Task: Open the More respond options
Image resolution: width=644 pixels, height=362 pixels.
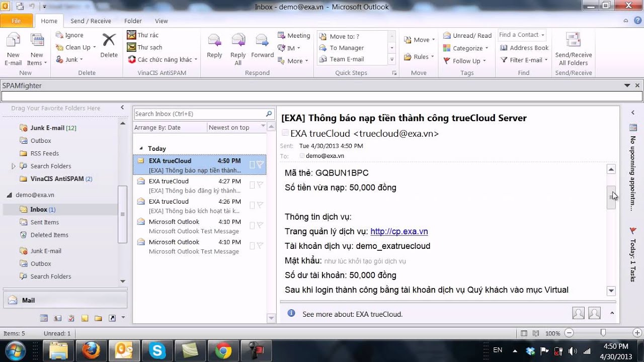Action: point(292,61)
